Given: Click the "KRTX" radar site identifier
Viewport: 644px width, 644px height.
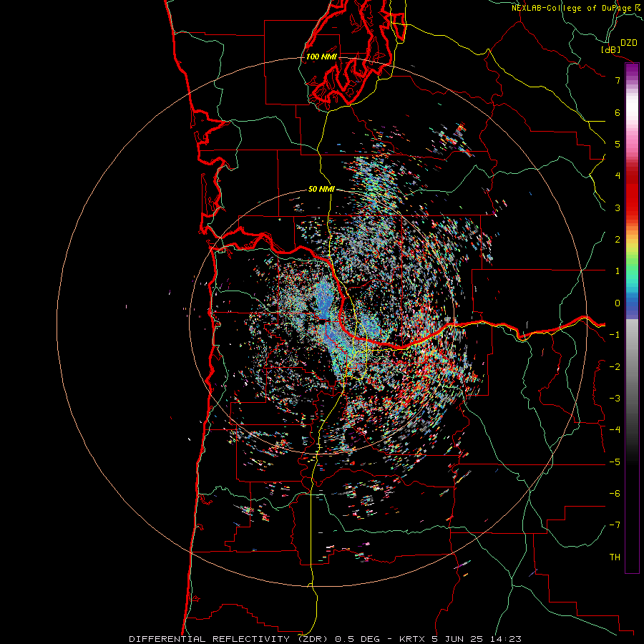Looking at the screenshot, I should [x=412, y=639].
